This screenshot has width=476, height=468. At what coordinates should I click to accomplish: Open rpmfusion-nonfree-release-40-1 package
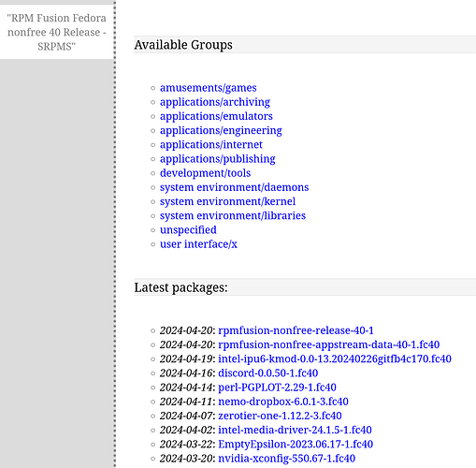point(296,330)
